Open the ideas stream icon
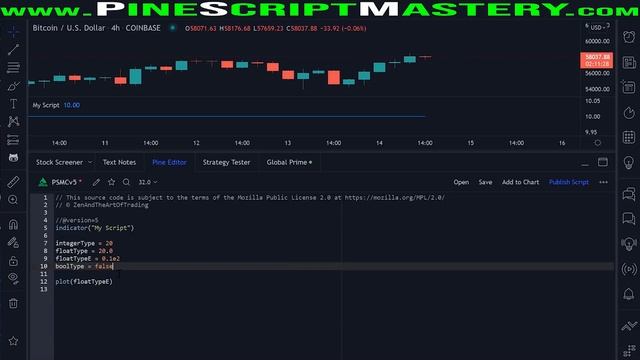Image resolution: width=640 pixels, height=360 pixels. 629,244
